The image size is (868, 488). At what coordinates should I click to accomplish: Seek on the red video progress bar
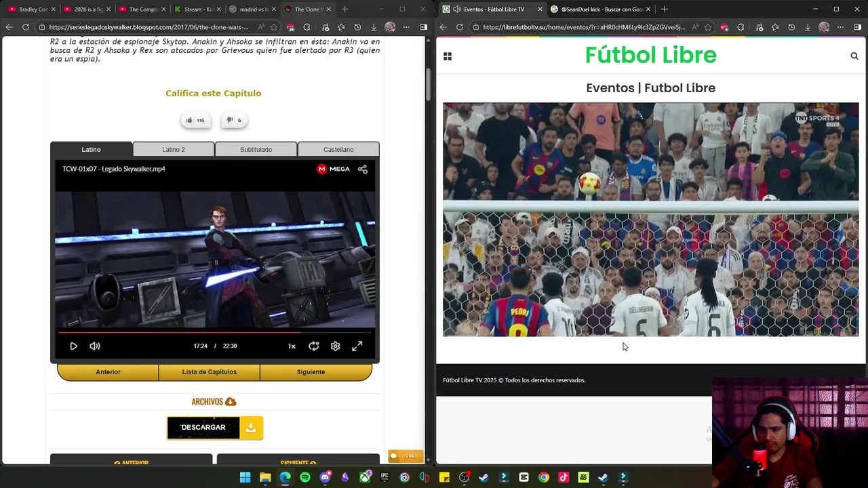coord(215,332)
